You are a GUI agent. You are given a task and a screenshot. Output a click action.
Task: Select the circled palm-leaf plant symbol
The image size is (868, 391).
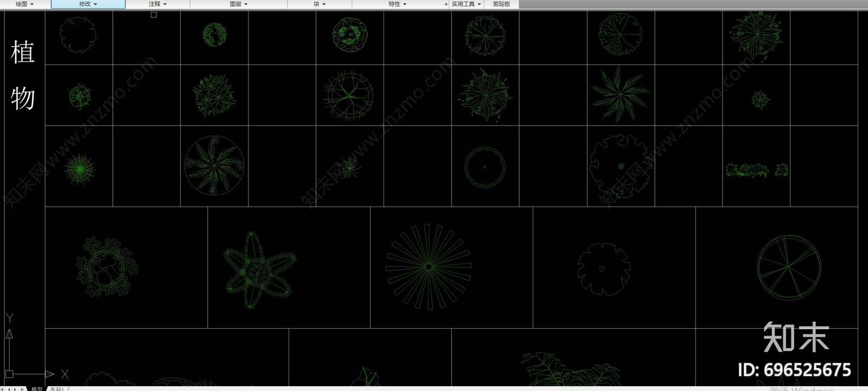(x=214, y=165)
